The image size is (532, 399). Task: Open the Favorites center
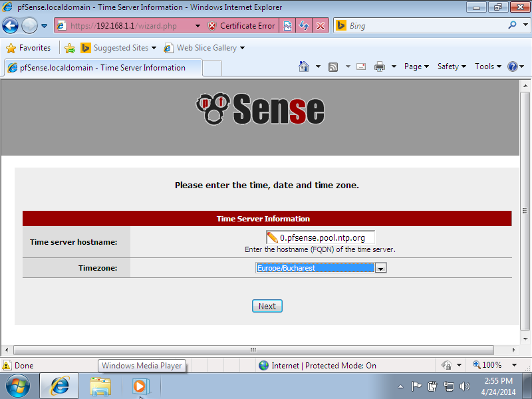[29, 48]
